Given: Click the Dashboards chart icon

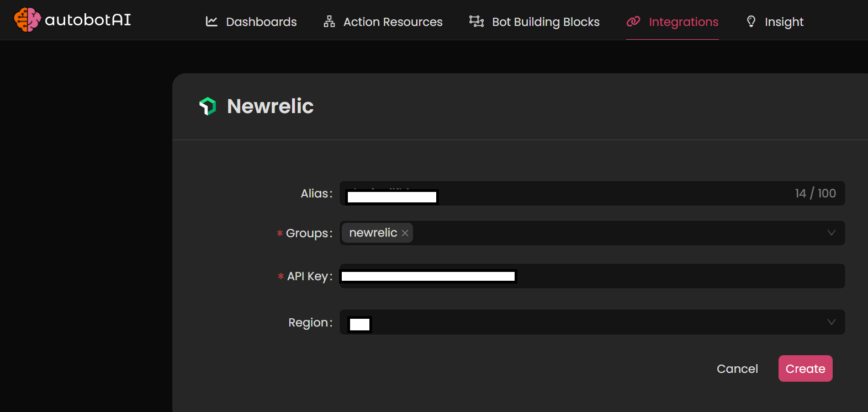Looking at the screenshot, I should click(211, 22).
